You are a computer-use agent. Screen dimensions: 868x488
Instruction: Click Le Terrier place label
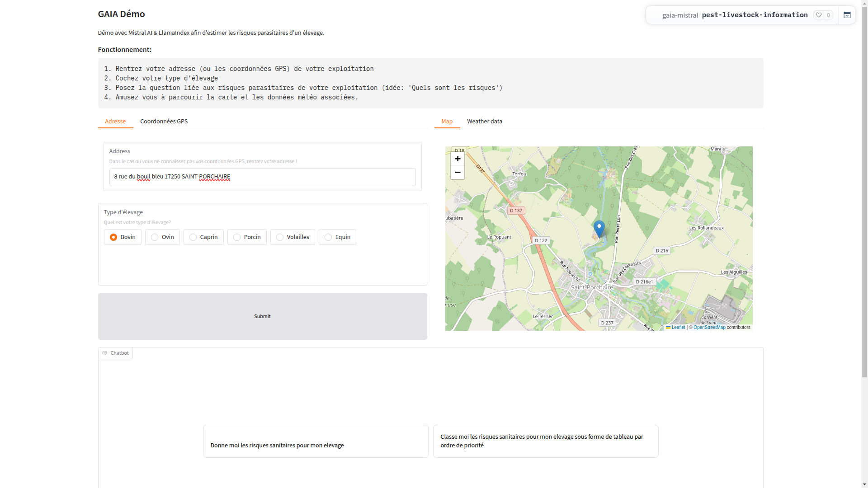(542, 316)
